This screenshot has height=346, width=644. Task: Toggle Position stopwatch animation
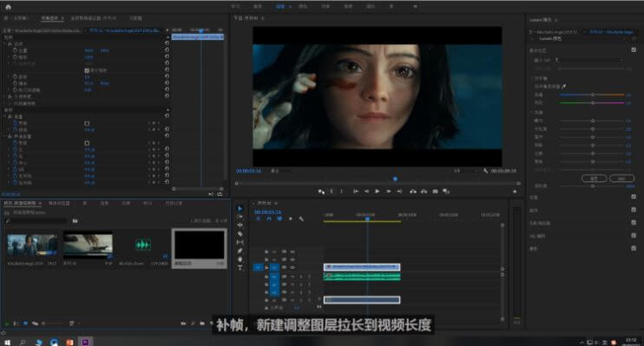[x=15, y=50]
